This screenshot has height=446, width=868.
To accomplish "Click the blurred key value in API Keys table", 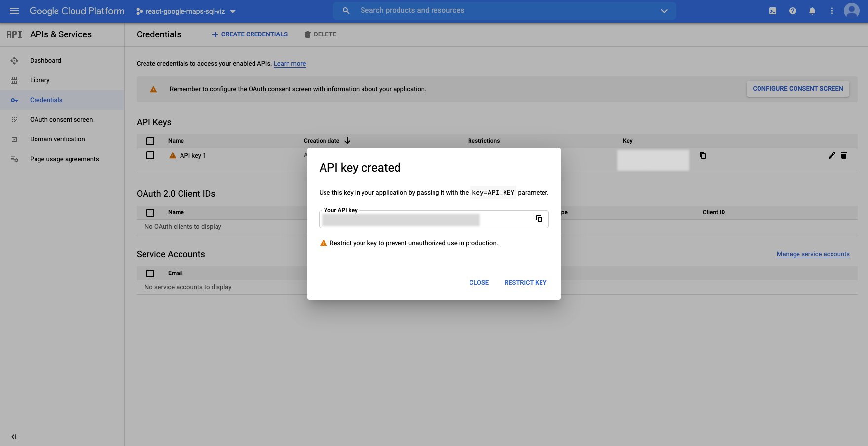I will (653, 160).
